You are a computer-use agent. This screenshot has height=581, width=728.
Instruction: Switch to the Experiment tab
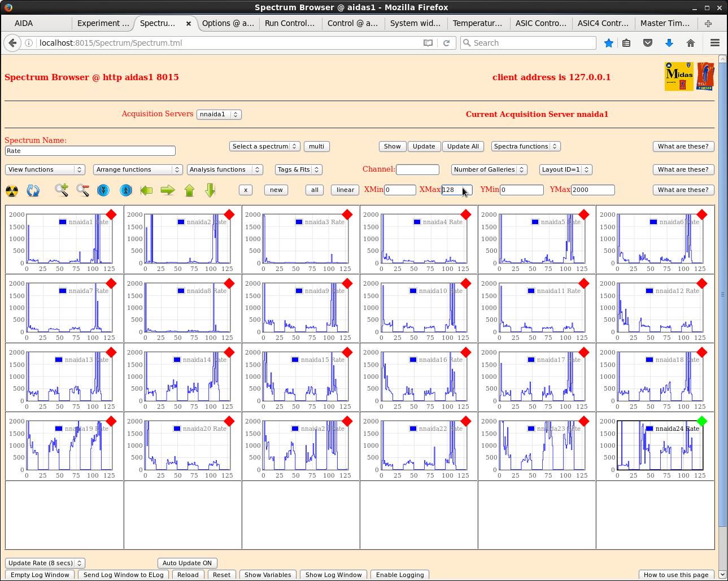click(103, 23)
